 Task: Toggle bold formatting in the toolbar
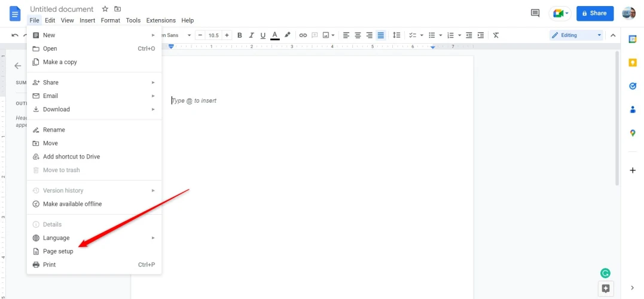click(240, 35)
